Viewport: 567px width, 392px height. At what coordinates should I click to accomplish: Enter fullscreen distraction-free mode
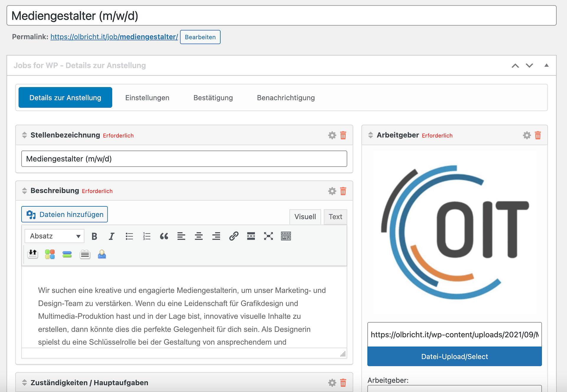268,236
